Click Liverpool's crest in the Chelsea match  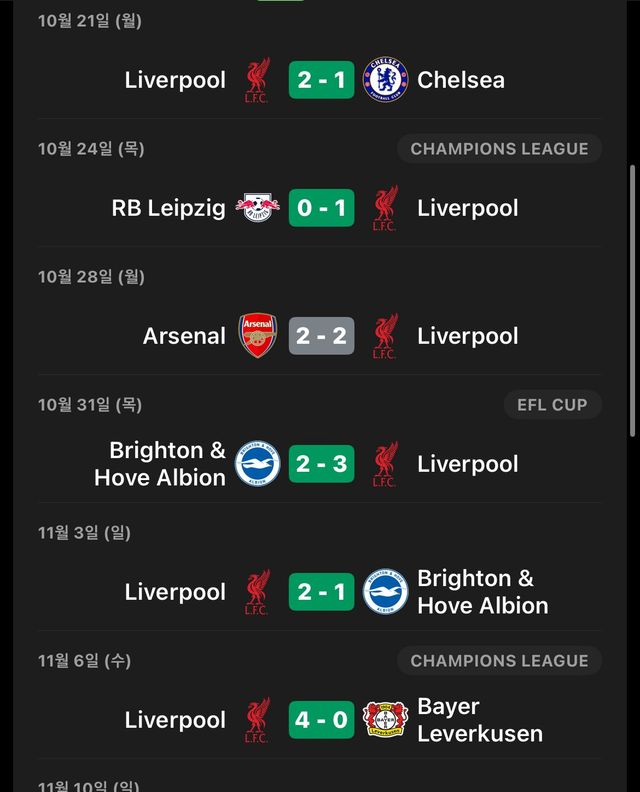pyautogui.click(x=257, y=80)
